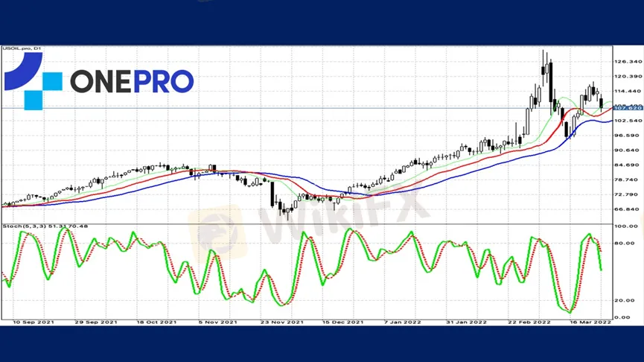The width and height of the screenshot is (644, 362).
Task: Click the ONEPRO logo
Action: (x=98, y=81)
